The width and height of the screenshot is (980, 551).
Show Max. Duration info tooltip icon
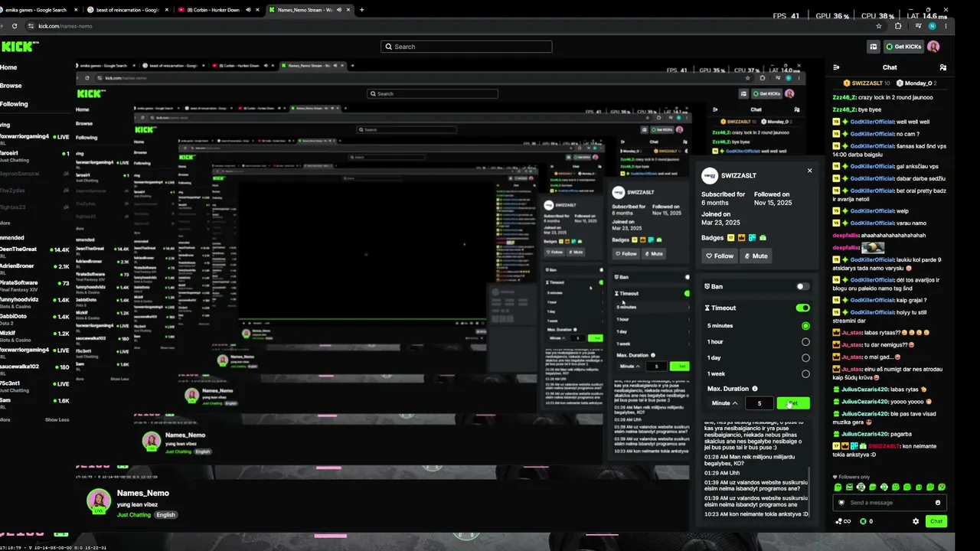point(755,389)
